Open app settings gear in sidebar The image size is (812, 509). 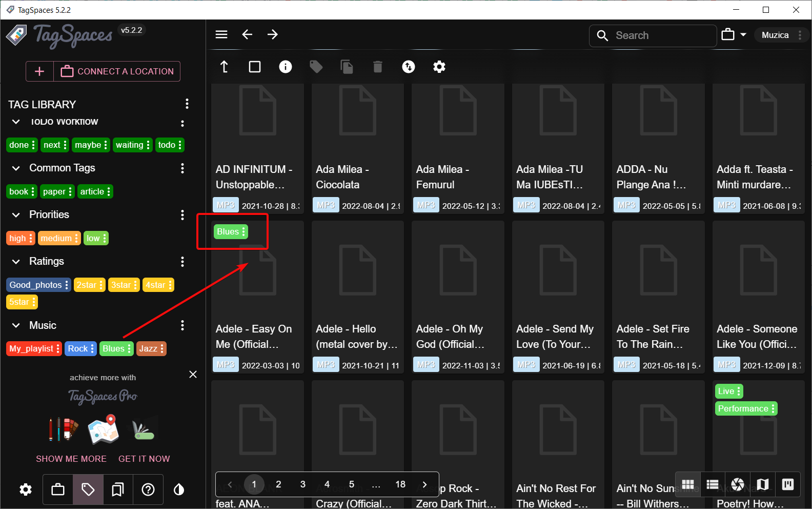click(x=26, y=490)
